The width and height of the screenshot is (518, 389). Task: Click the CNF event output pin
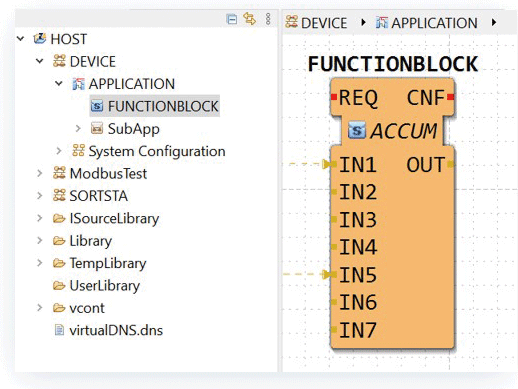coord(451,97)
